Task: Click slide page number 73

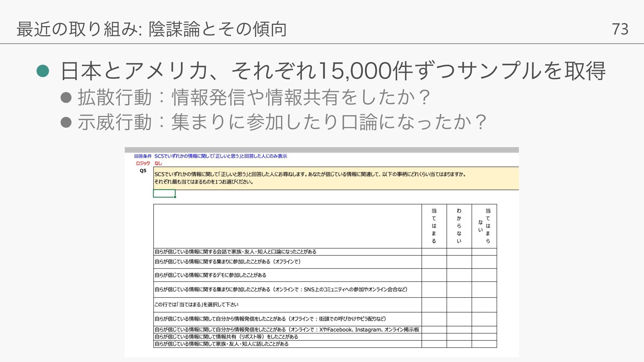Action: point(620,29)
